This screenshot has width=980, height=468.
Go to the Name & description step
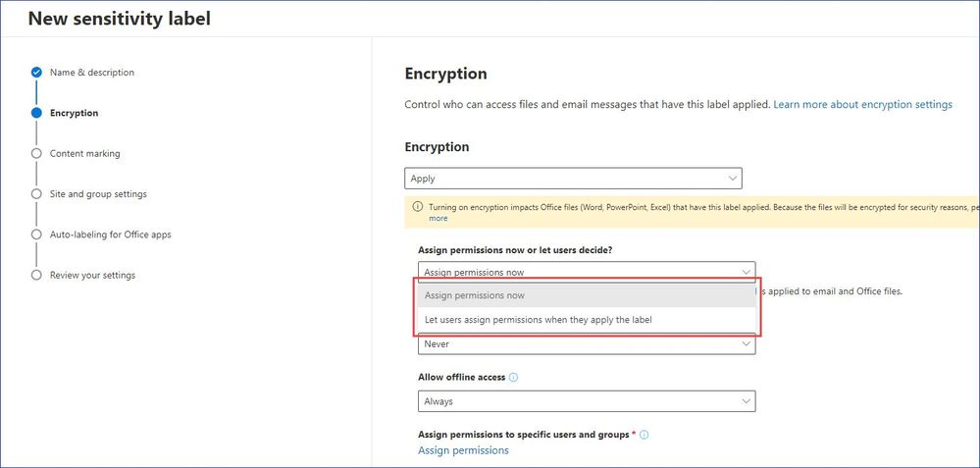click(x=92, y=73)
